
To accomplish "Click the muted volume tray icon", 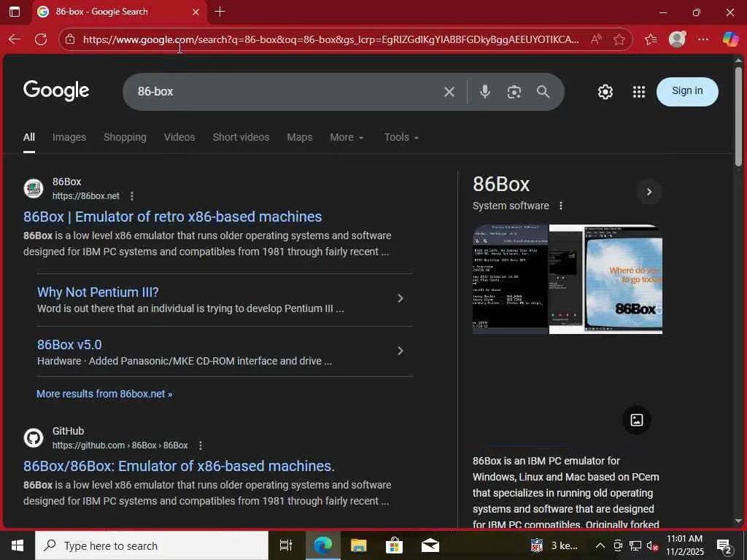I will click(x=652, y=545).
